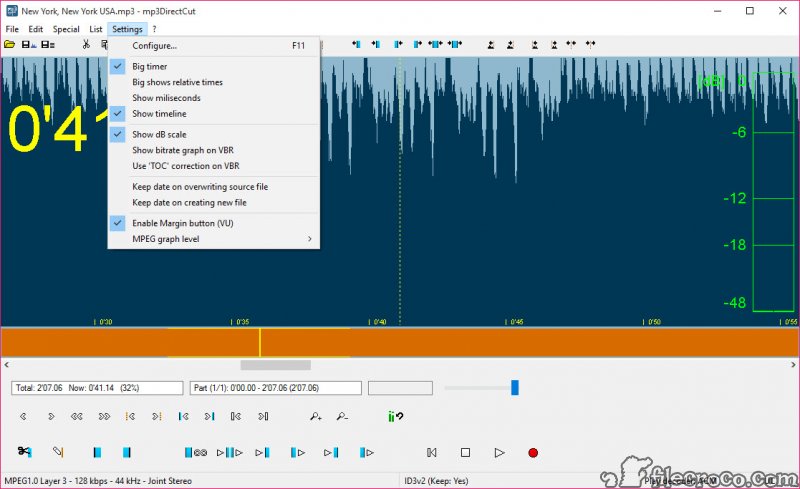This screenshot has height=489, width=800.
Task: Click the empty field next to the Part field
Action: [400, 388]
